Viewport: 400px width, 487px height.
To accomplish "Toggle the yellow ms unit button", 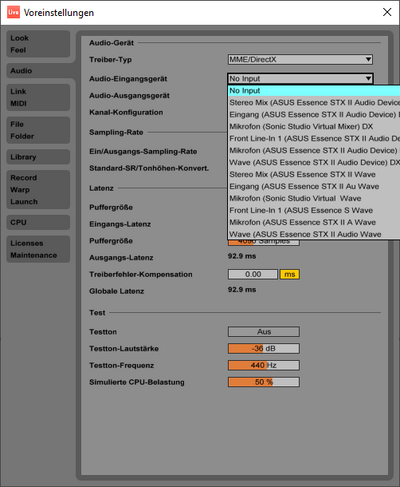I will (x=290, y=274).
